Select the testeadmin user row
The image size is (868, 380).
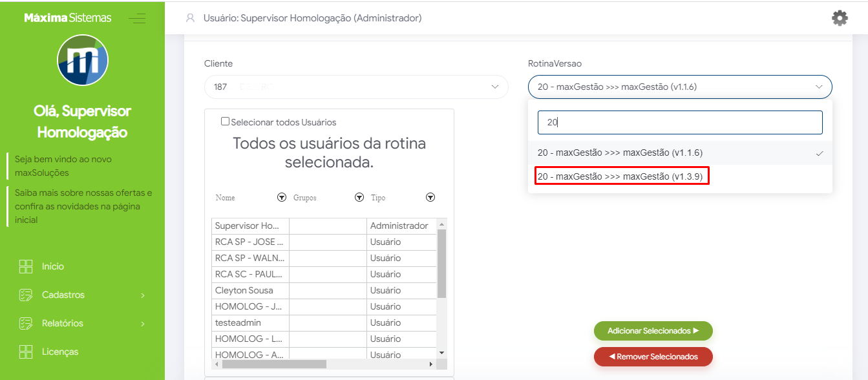coord(249,322)
